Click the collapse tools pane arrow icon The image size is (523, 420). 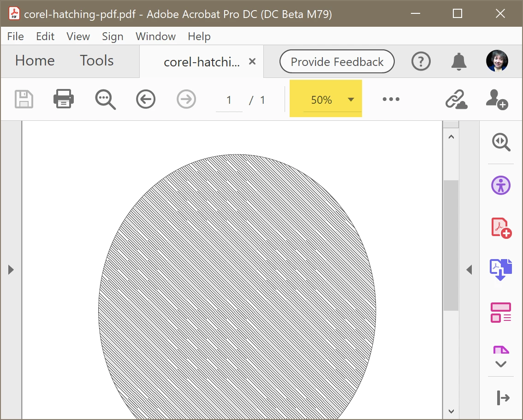(x=503, y=398)
